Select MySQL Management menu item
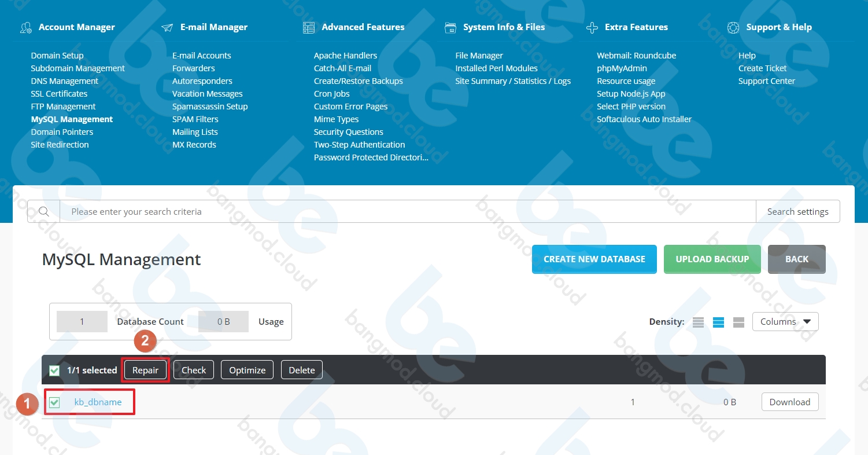The height and width of the screenshot is (455, 868). click(x=72, y=119)
